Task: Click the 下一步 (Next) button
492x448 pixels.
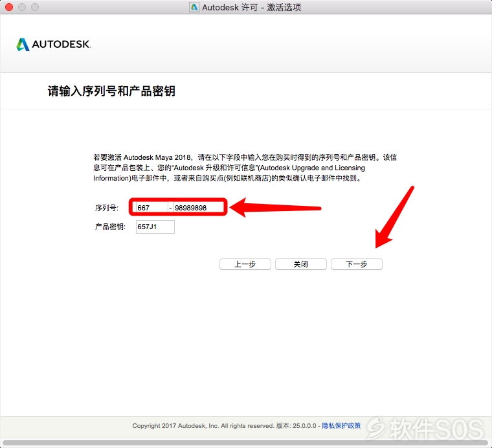Action: click(x=357, y=264)
